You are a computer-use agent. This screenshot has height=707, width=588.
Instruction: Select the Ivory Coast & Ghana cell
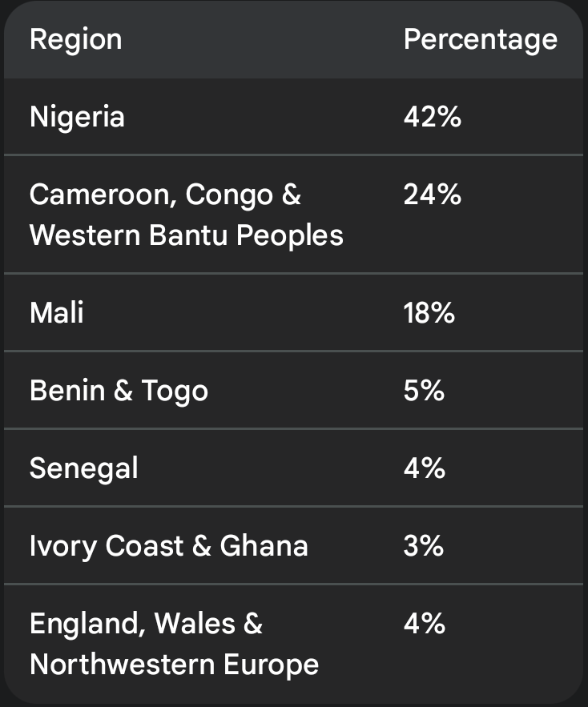(x=168, y=545)
